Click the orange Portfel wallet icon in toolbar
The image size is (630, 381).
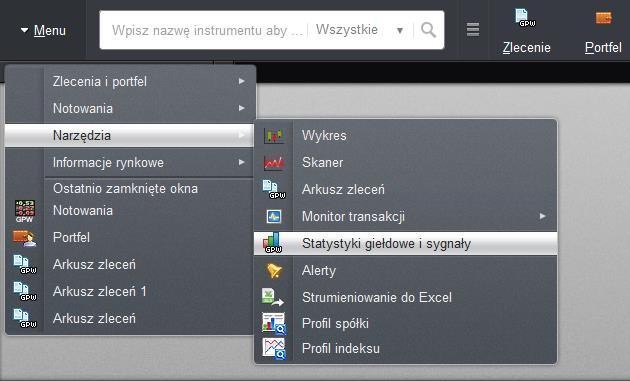click(x=603, y=18)
